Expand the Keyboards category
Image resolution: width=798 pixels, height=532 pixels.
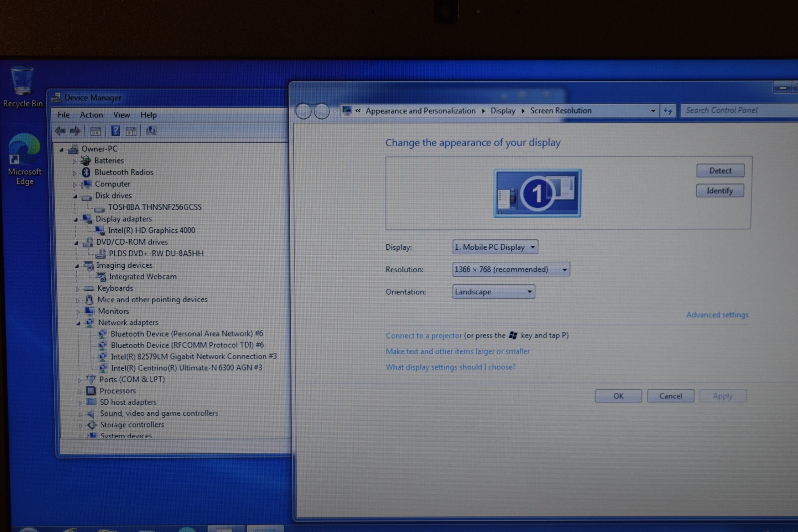[x=77, y=289]
